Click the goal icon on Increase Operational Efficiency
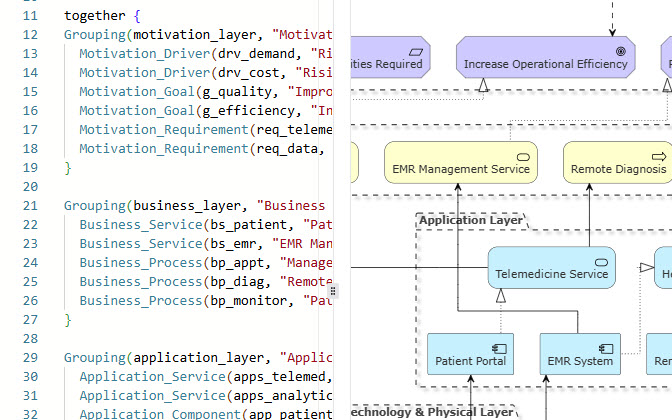 point(621,51)
